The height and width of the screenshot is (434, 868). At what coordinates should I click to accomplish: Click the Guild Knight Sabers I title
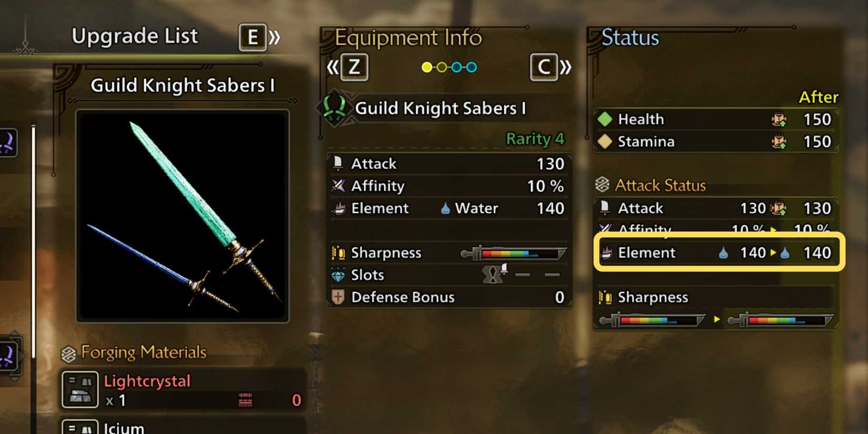[x=183, y=85]
